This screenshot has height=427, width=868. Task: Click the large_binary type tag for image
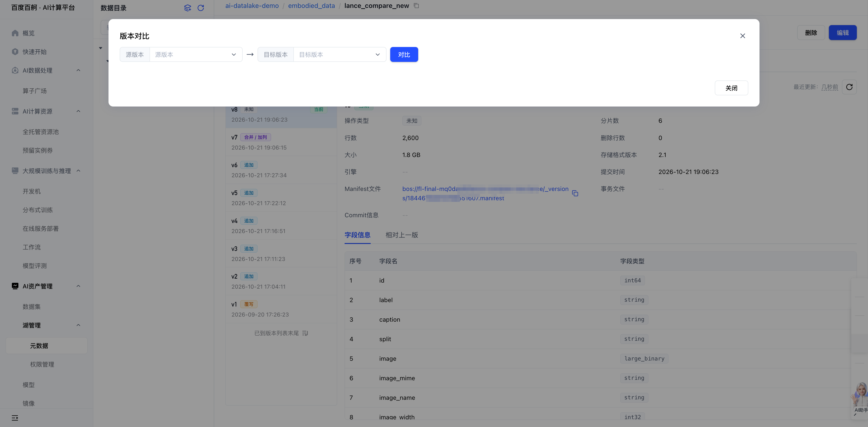pos(644,358)
